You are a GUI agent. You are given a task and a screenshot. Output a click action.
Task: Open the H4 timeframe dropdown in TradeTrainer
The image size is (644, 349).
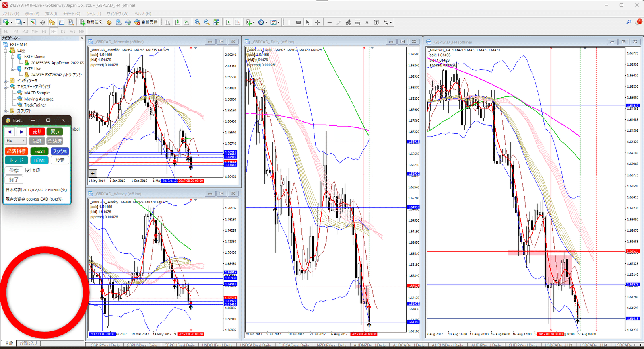pyautogui.click(x=16, y=141)
